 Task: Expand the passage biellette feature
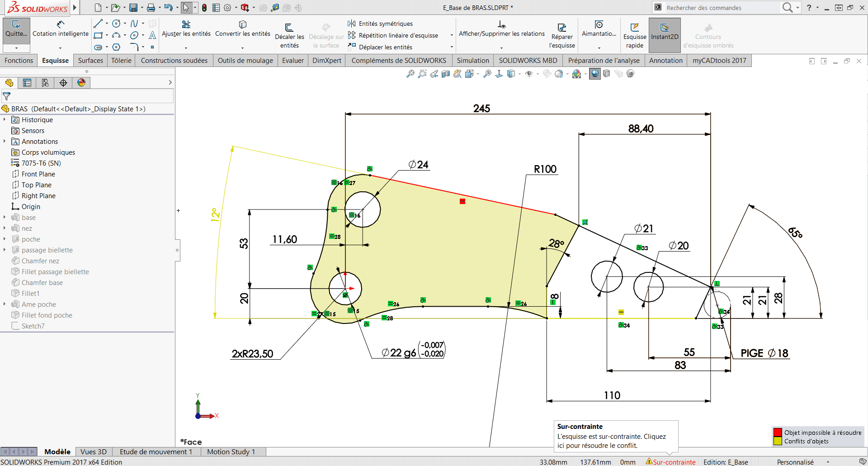(x=5, y=250)
